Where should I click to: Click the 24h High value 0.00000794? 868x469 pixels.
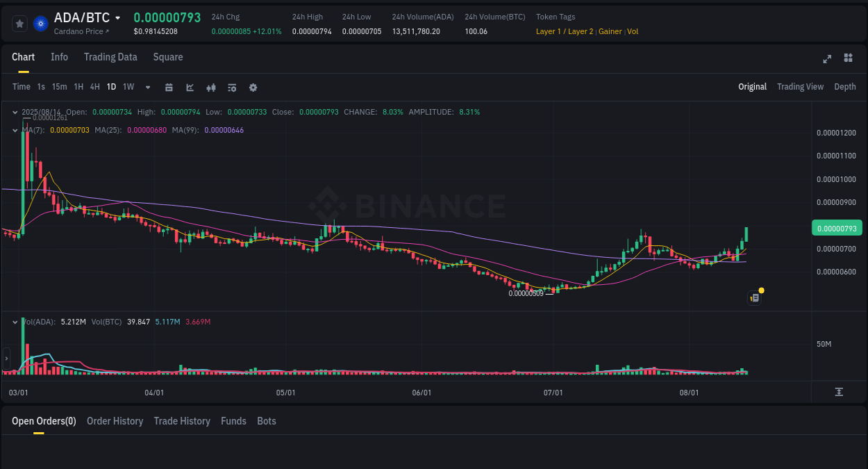(312, 31)
